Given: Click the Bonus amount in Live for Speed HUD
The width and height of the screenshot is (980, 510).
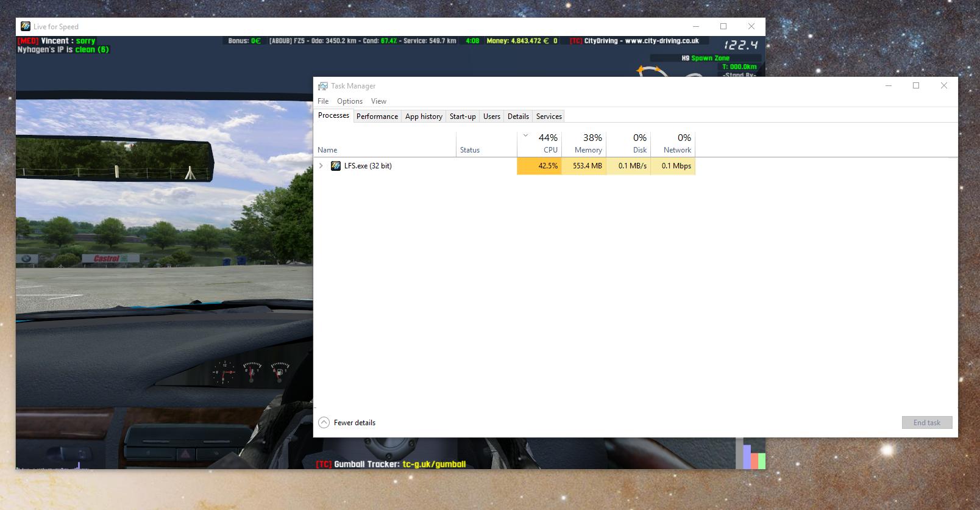Looking at the screenshot, I should click(244, 41).
